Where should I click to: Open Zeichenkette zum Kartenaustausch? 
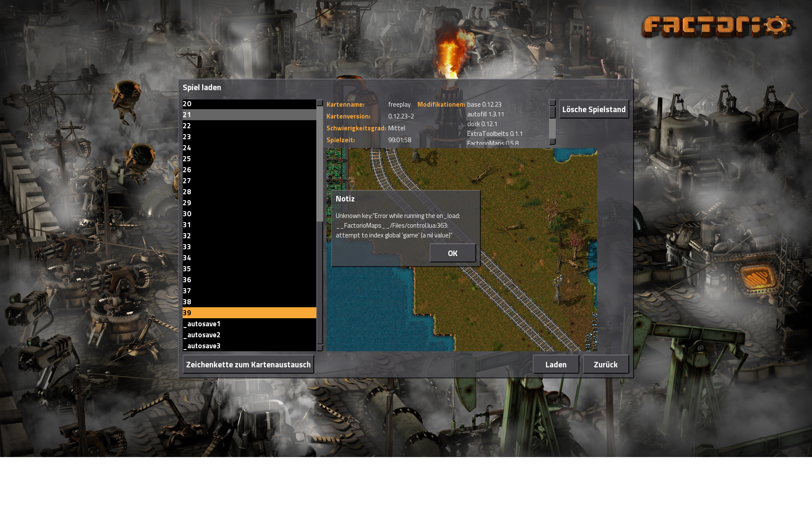[248, 364]
